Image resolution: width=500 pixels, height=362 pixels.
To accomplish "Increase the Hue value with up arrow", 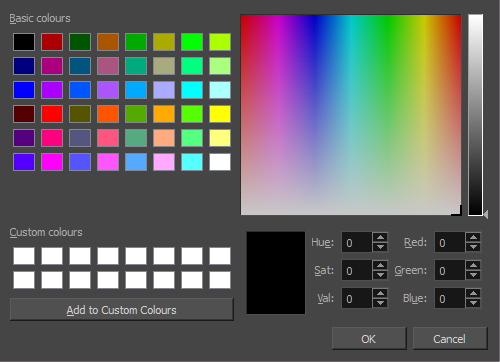I will 380,237.
